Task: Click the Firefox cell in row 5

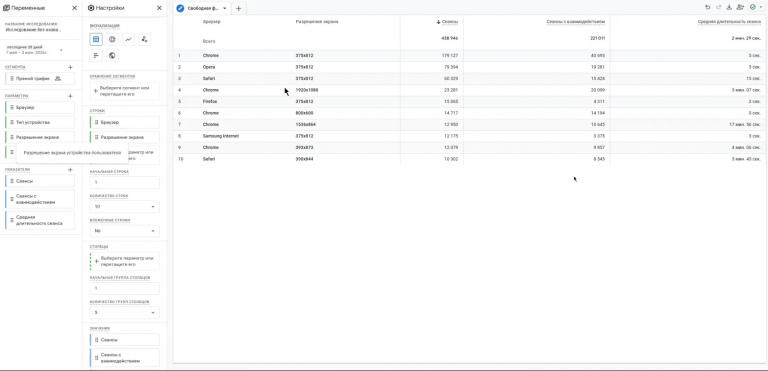Action: (210, 101)
